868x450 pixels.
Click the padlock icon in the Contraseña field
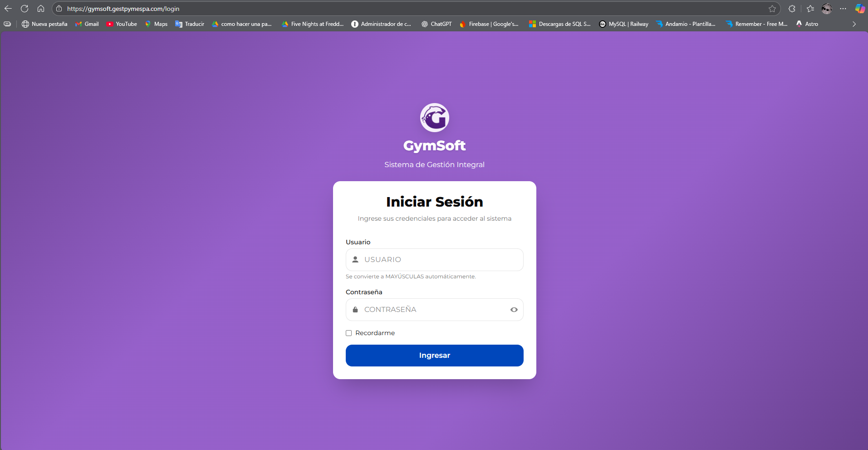pyautogui.click(x=355, y=309)
